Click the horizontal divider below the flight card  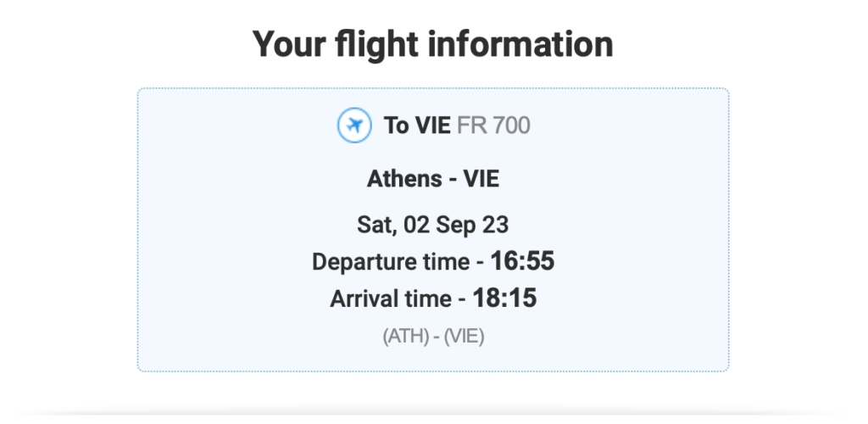[434, 415]
